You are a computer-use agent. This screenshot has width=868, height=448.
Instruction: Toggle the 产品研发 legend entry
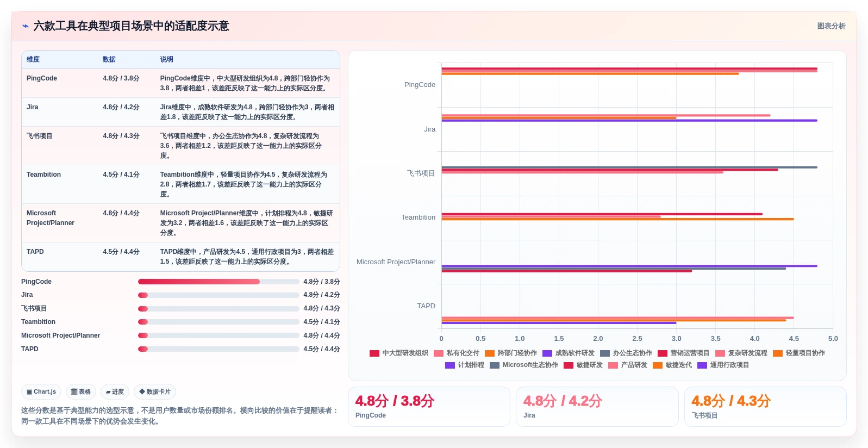tap(628, 365)
